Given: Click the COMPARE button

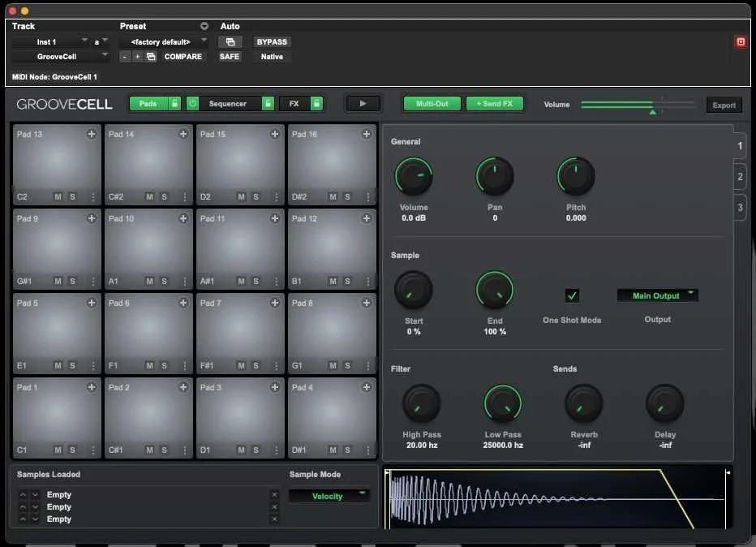Looking at the screenshot, I should tap(183, 56).
